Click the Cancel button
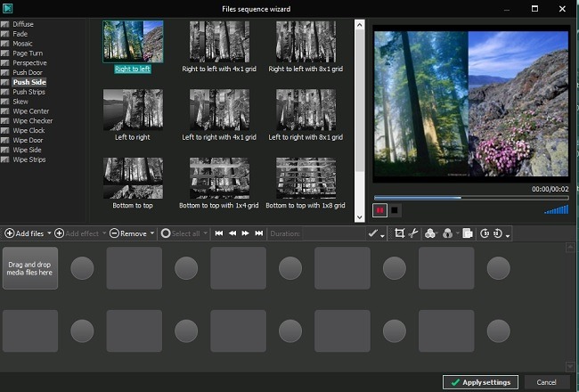Viewport: 579px width, 392px height. 547,382
